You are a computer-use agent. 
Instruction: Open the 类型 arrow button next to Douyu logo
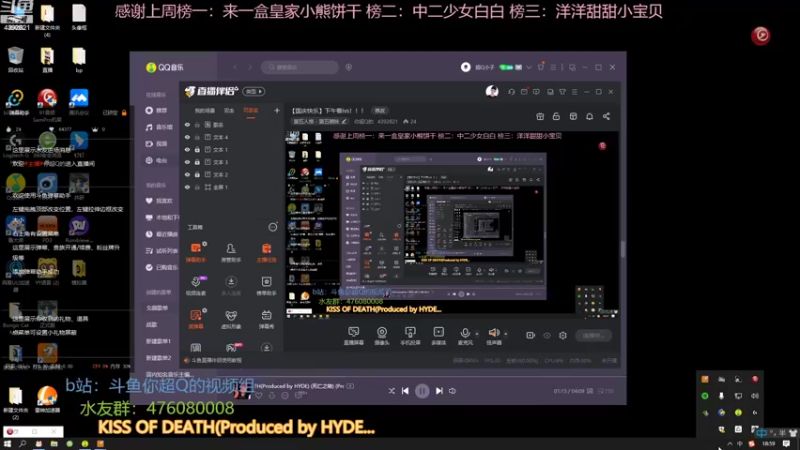click(254, 91)
